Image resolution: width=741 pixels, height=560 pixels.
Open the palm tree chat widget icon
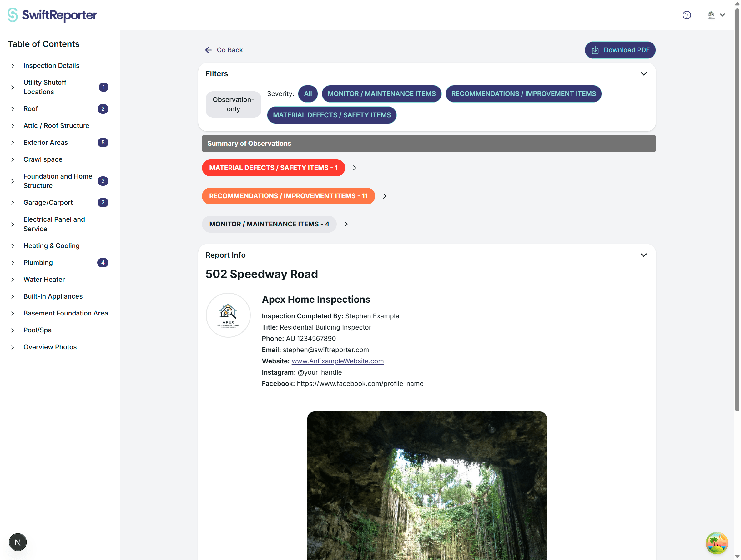717,543
